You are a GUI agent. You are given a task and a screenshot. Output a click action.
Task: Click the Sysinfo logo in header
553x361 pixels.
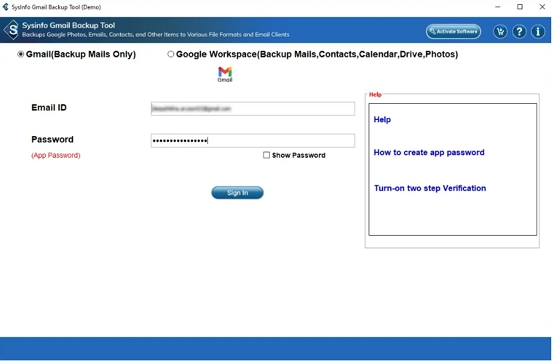tap(11, 30)
